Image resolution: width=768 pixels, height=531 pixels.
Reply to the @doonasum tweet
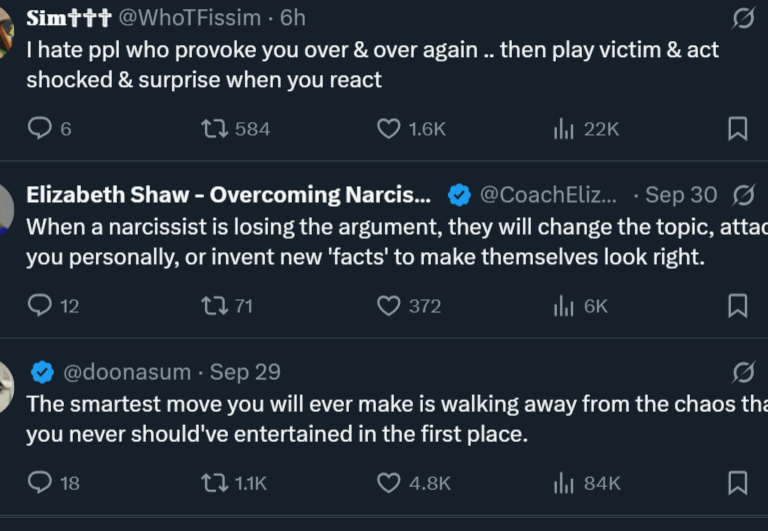tap(39, 483)
